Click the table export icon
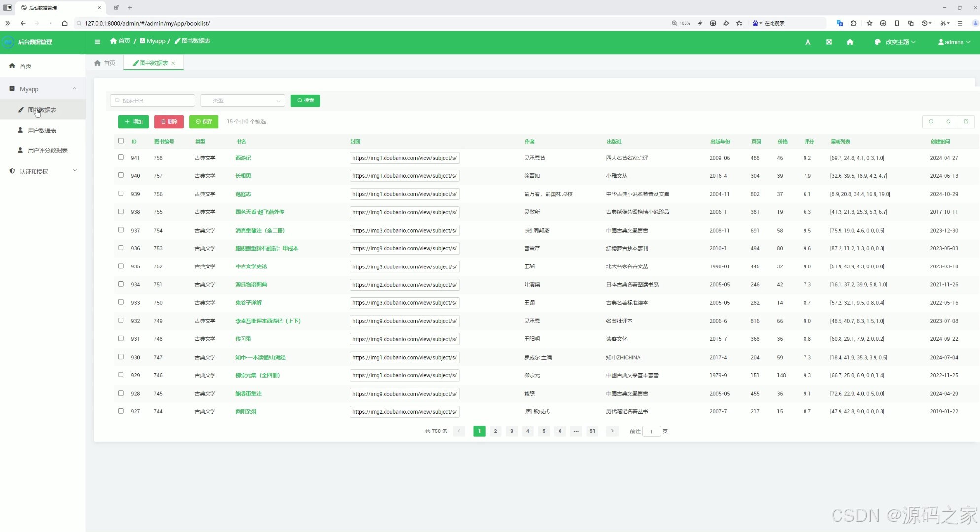 [966, 121]
